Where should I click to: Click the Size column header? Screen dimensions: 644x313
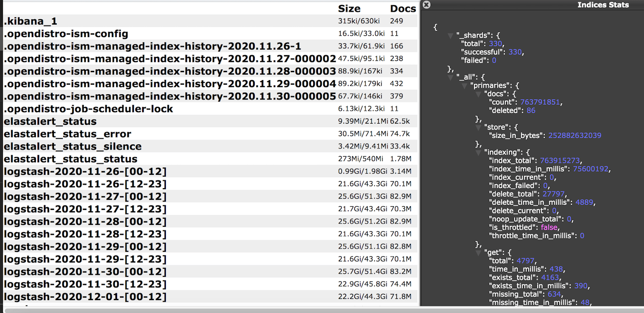pos(349,8)
